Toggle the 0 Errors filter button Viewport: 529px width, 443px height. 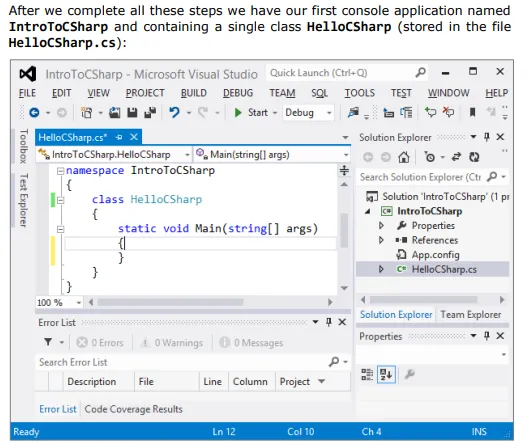click(x=100, y=343)
